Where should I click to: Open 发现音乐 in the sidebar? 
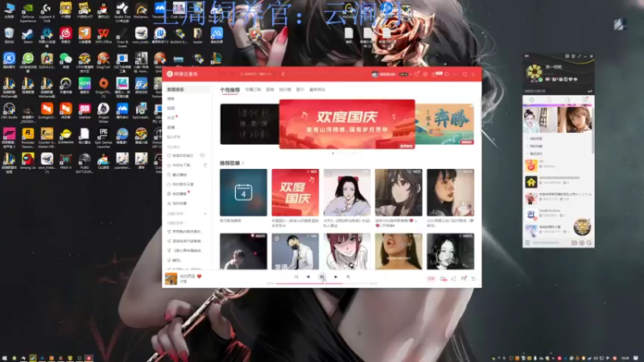187,89
